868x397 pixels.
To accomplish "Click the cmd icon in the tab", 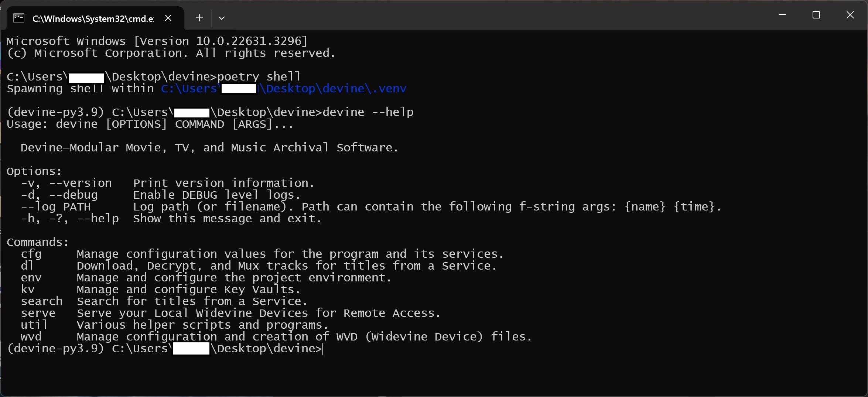I will click(19, 18).
